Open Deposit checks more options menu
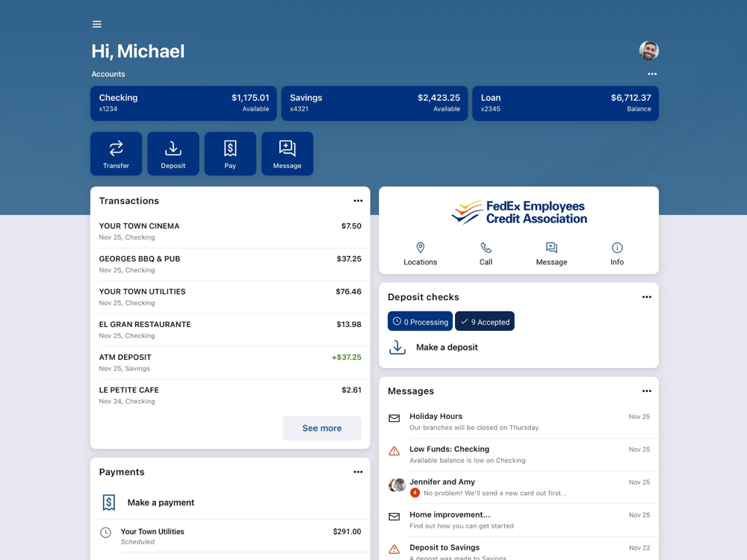The width and height of the screenshot is (747, 560). tap(646, 297)
